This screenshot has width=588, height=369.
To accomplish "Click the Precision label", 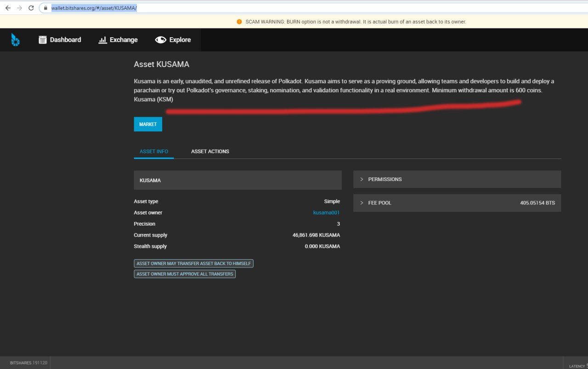I will pyautogui.click(x=145, y=224).
